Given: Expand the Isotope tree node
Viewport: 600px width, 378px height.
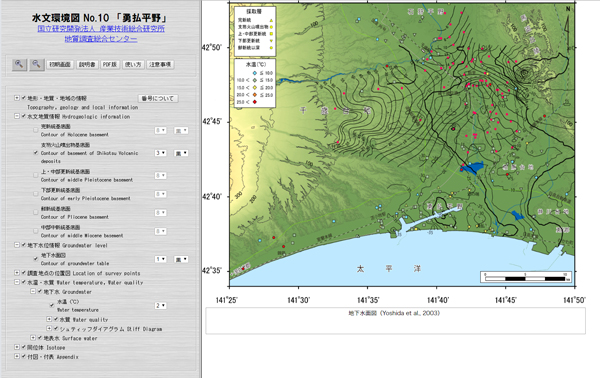Looking at the screenshot, I should coord(17,347).
